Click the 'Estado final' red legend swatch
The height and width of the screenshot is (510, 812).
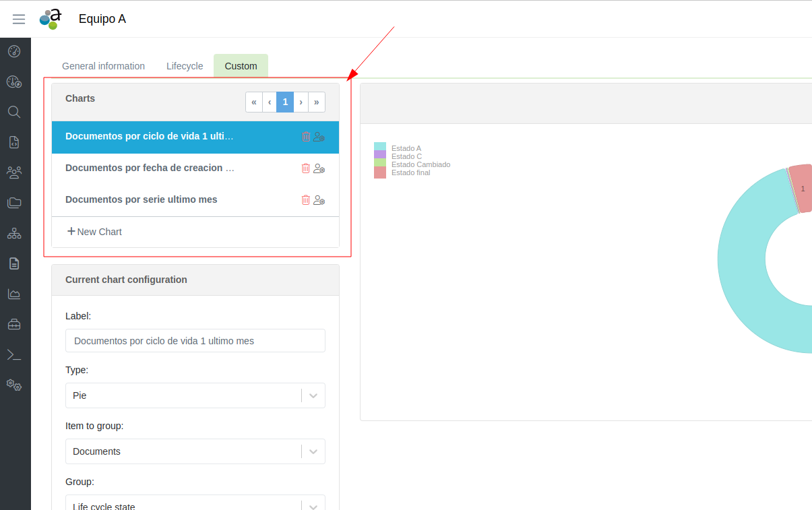coord(380,173)
